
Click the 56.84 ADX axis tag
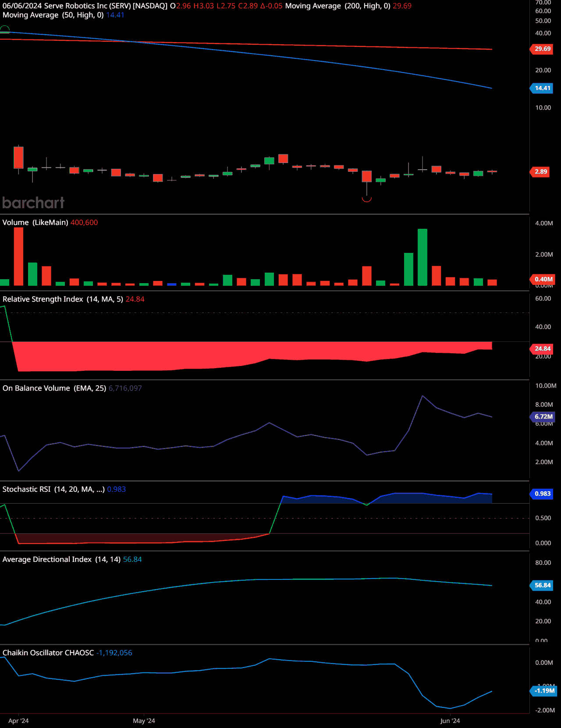(542, 586)
